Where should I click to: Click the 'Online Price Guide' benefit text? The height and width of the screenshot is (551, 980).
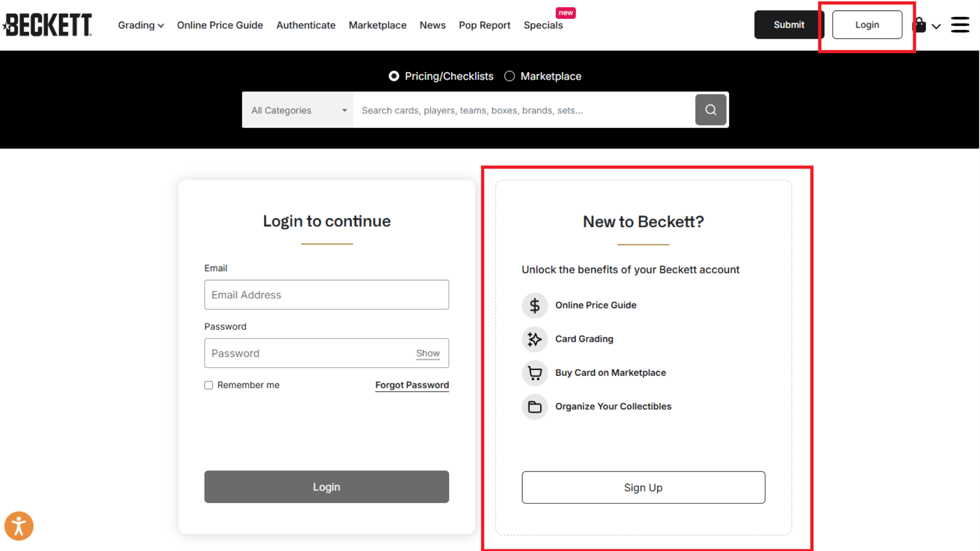(x=596, y=305)
